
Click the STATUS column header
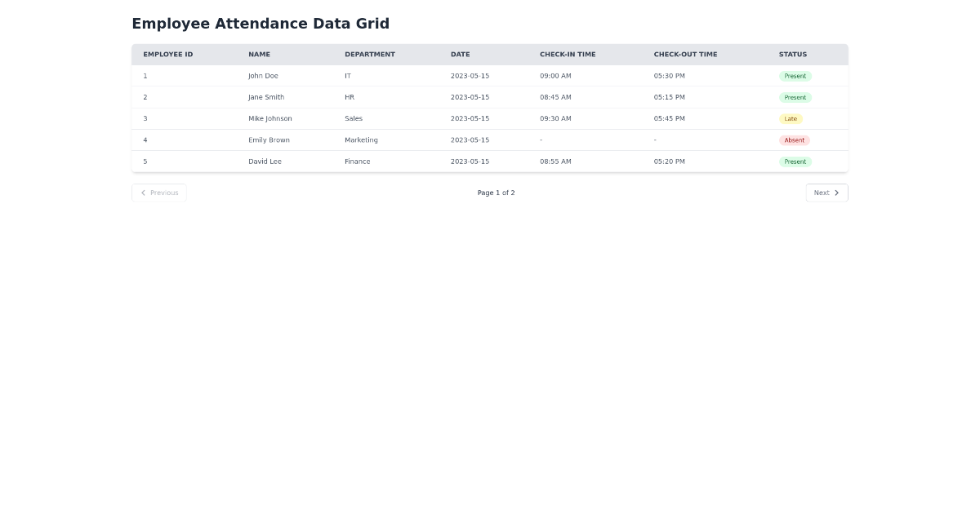coord(792,54)
